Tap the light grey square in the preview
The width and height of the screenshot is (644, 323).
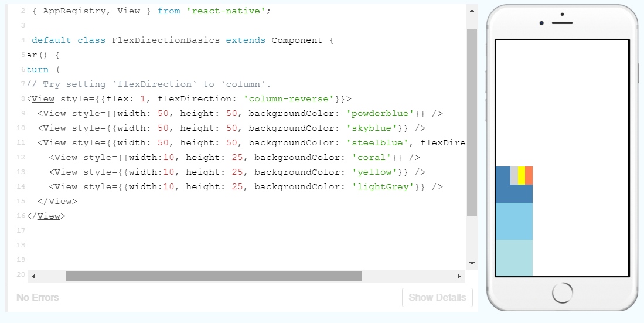[514, 175]
